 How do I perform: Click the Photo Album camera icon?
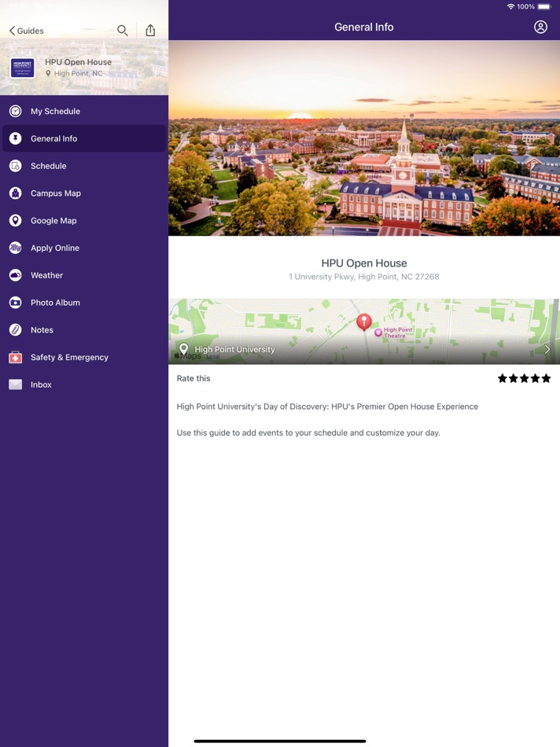[x=16, y=303]
